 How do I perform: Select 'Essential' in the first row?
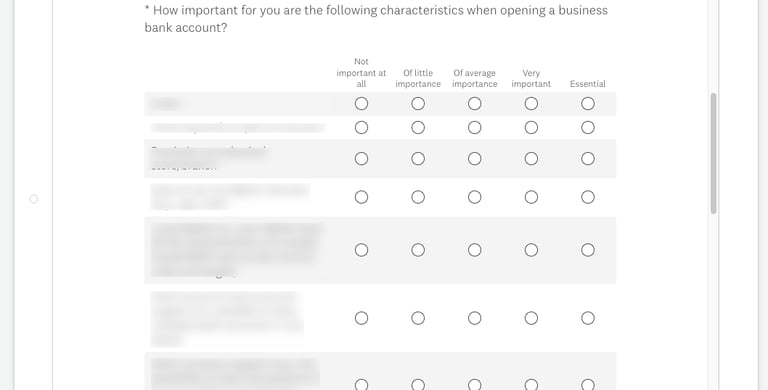tap(588, 104)
